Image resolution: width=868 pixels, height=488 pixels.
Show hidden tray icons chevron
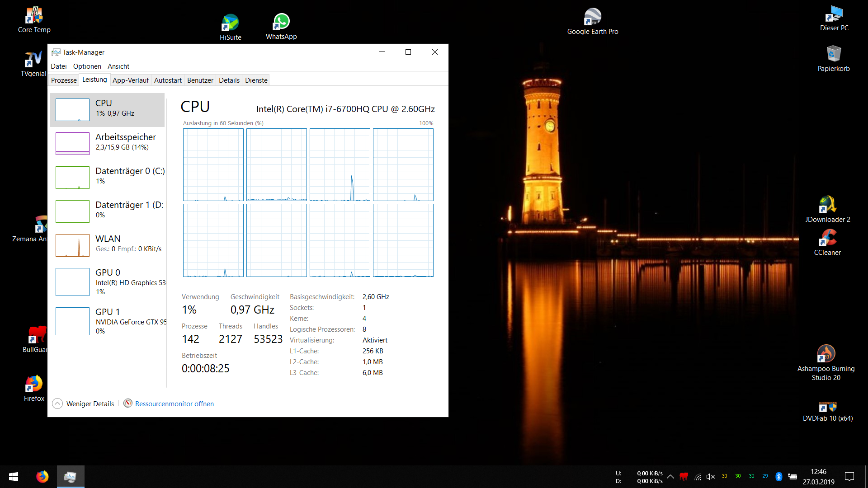click(x=670, y=477)
